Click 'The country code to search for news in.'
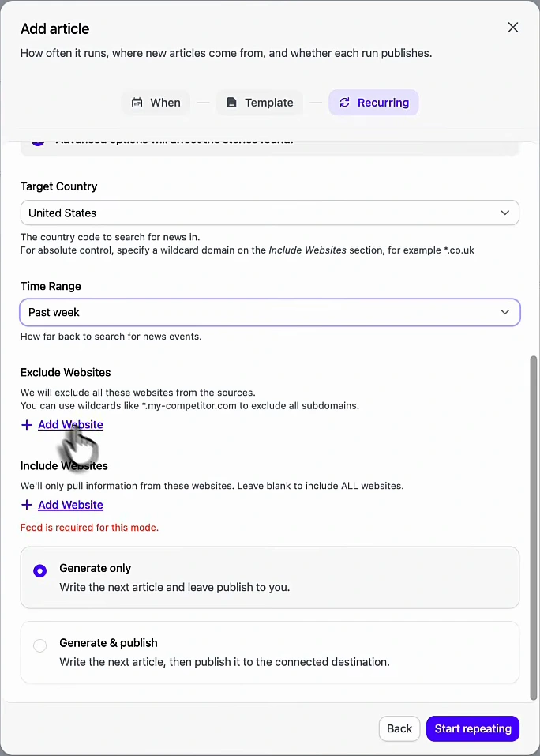 110,237
